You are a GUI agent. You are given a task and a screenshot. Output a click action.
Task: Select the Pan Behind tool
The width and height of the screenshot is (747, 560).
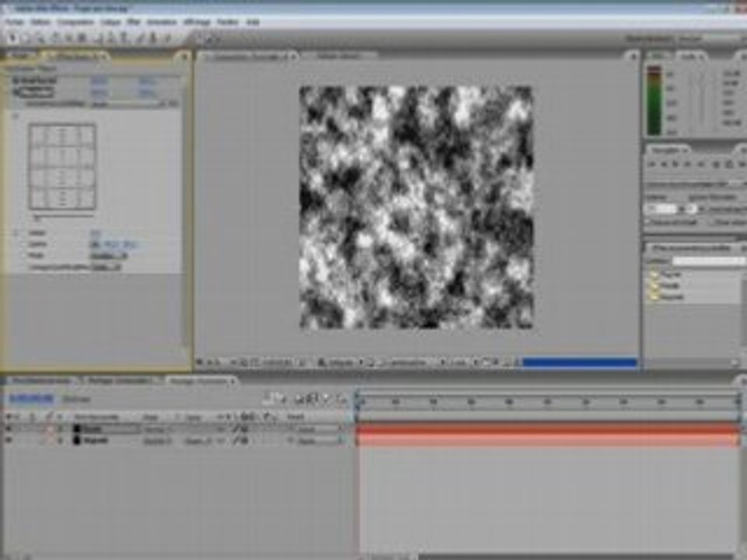[x=82, y=39]
